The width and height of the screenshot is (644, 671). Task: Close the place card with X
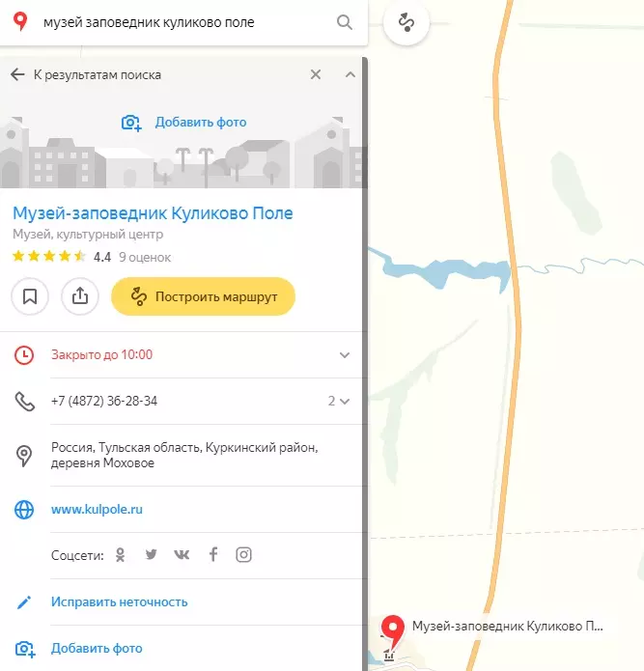[x=316, y=74]
